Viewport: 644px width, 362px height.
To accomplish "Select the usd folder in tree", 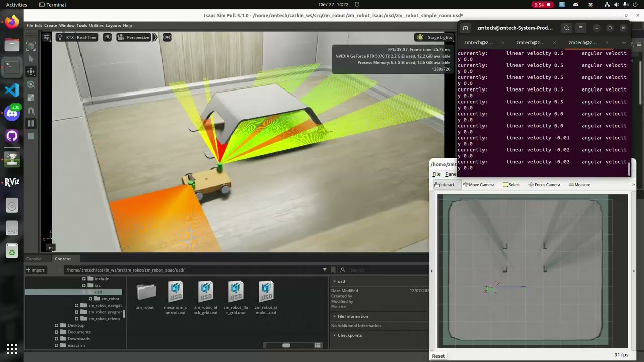I will click(98, 292).
